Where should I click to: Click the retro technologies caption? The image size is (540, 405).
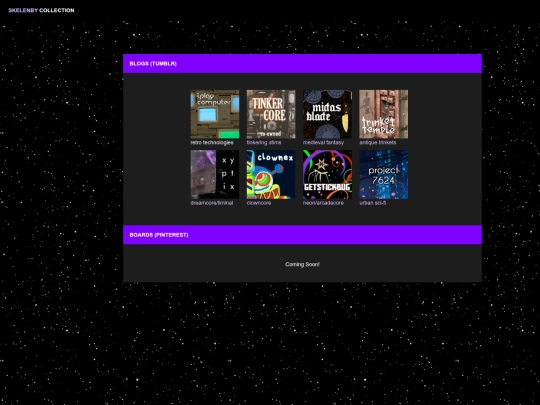coord(212,143)
